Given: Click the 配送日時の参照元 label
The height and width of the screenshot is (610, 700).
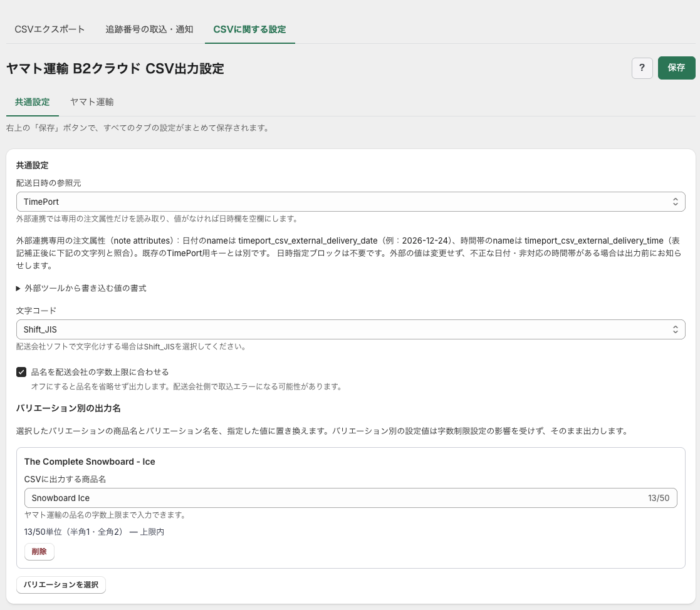Looking at the screenshot, I should [49, 183].
